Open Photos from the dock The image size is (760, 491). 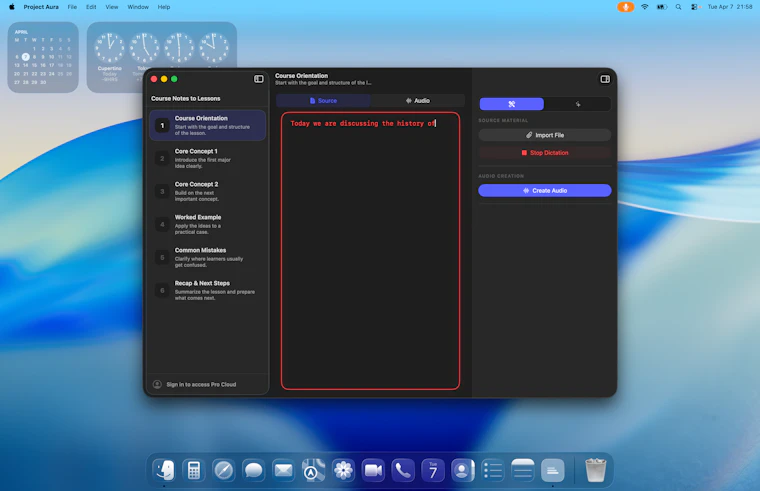pyautogui.click(x=343, y=470)
